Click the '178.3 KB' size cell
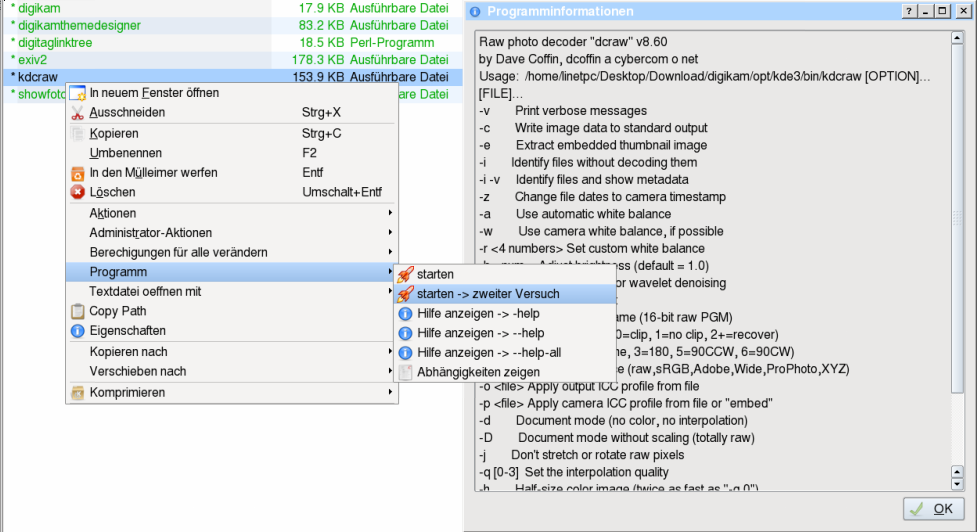Image resolution: width=977 pixels, height=532 pixels. (x=318, y=60)
